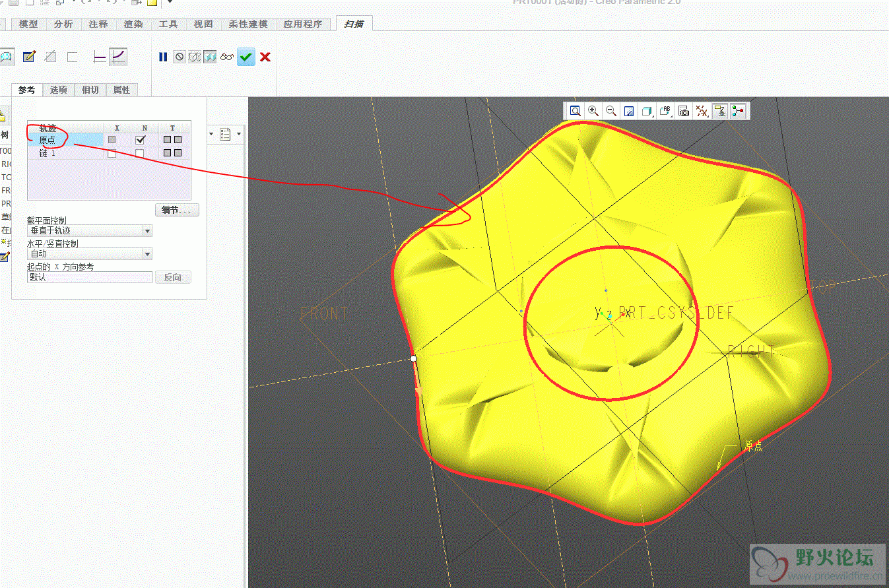Open 注释 ribbon tab

tap(98, 24)
